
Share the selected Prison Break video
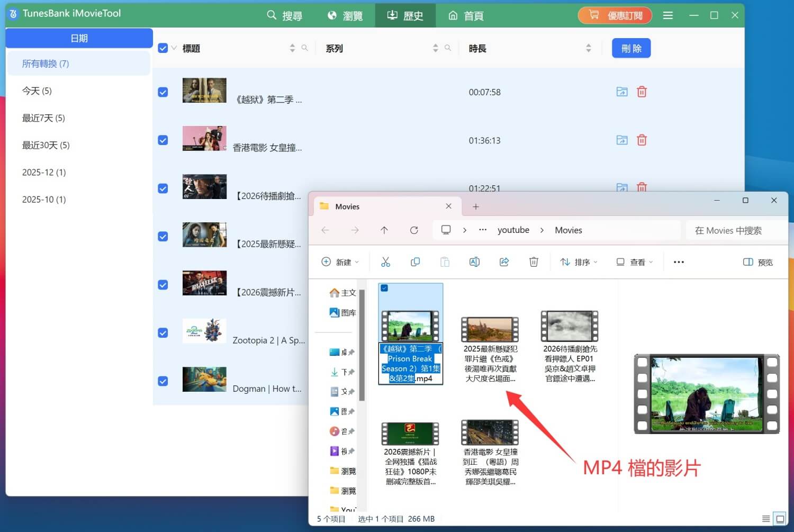coord(504,262)
